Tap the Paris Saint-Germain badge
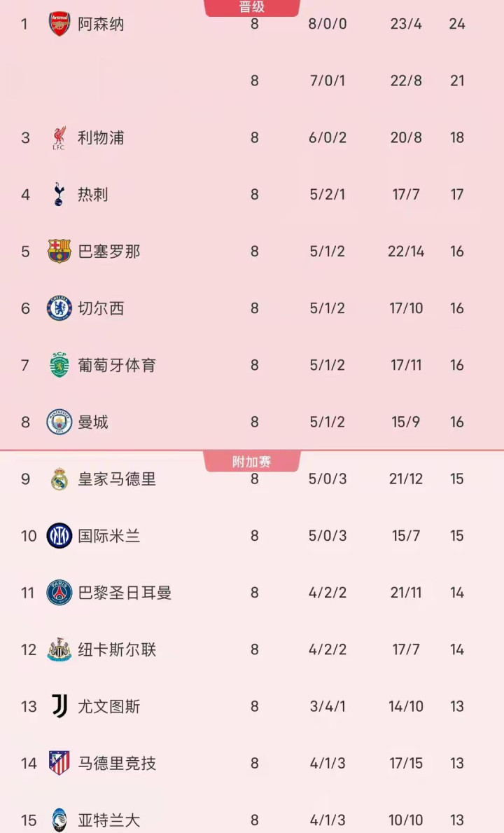This screenshot has width=504, height=833. point(59,593)
